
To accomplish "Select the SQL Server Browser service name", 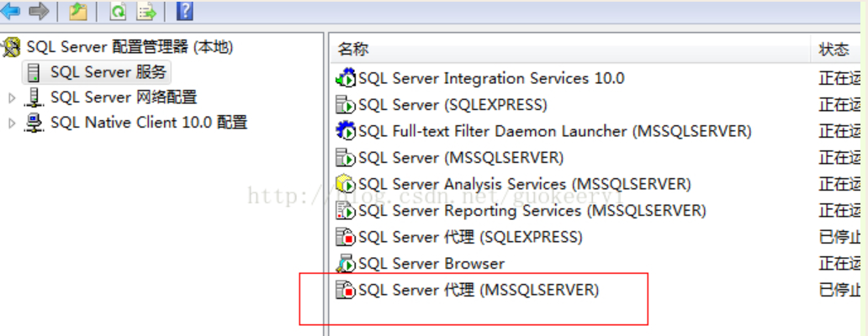I will point(431,263).
